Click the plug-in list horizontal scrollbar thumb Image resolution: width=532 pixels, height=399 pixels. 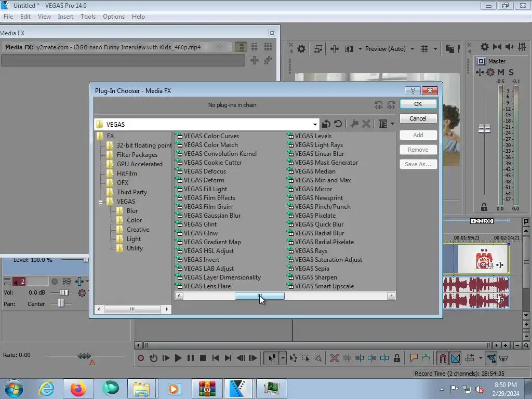pos(260,296)
